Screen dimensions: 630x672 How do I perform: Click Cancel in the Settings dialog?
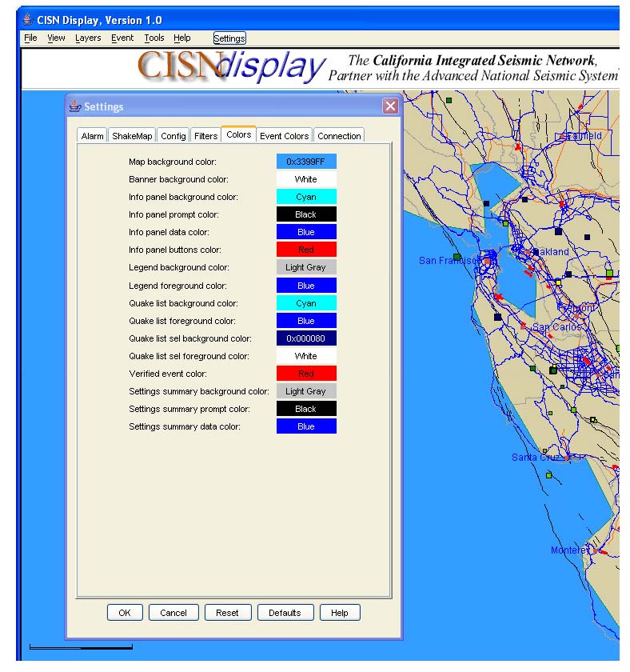click(173, 613)
